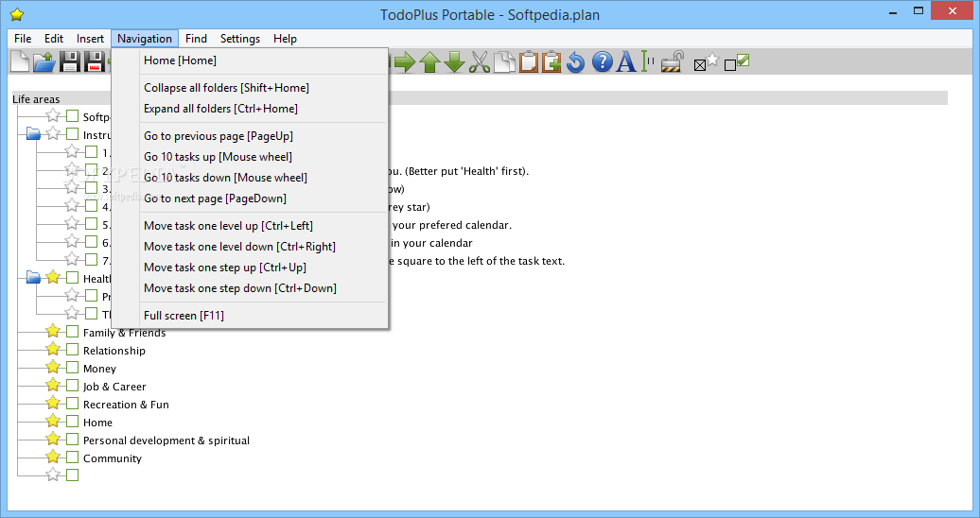The image size is (980, 518).
Task: Click the grey star on the last empty row
Action: click(x=53, y=475)
